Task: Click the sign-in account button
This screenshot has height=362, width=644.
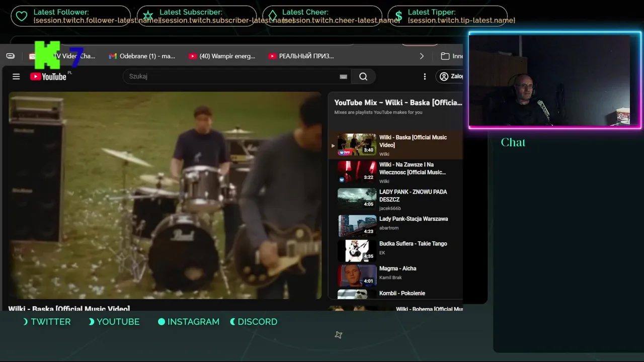Action: (450, 76)
